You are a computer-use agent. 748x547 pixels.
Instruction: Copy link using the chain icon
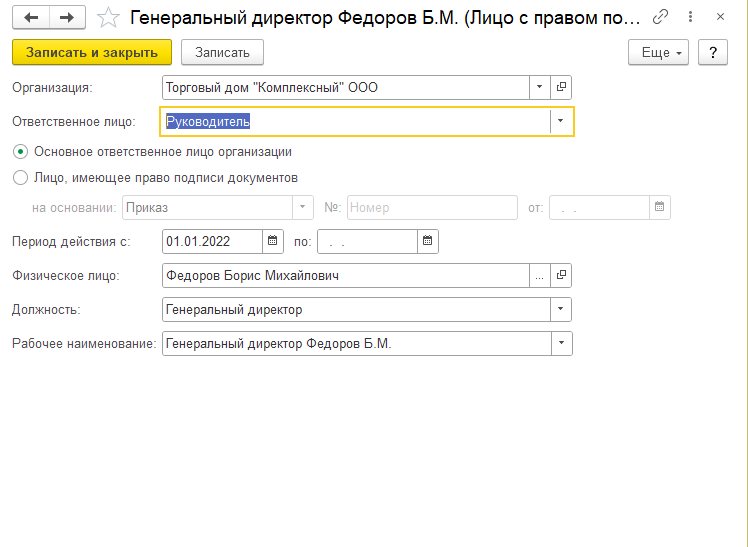[660, 17]
